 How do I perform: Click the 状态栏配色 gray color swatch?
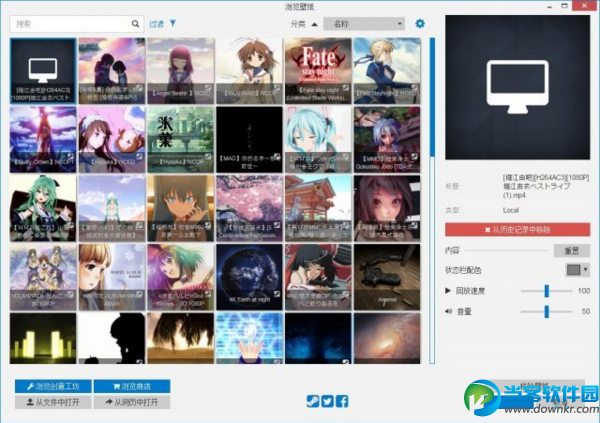(x=573, y=270)
